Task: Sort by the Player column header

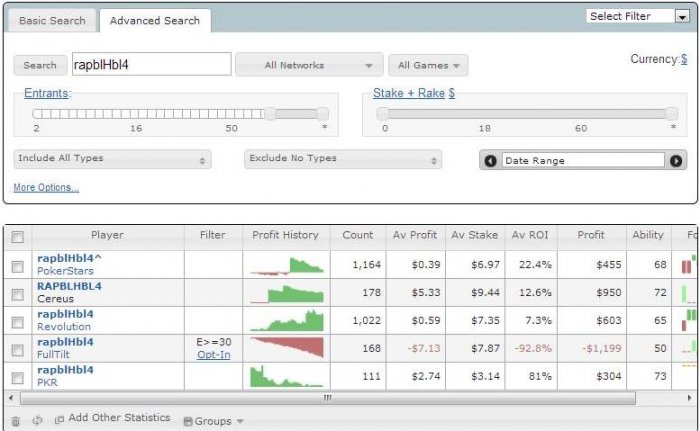Action: [x=108, y=235]
